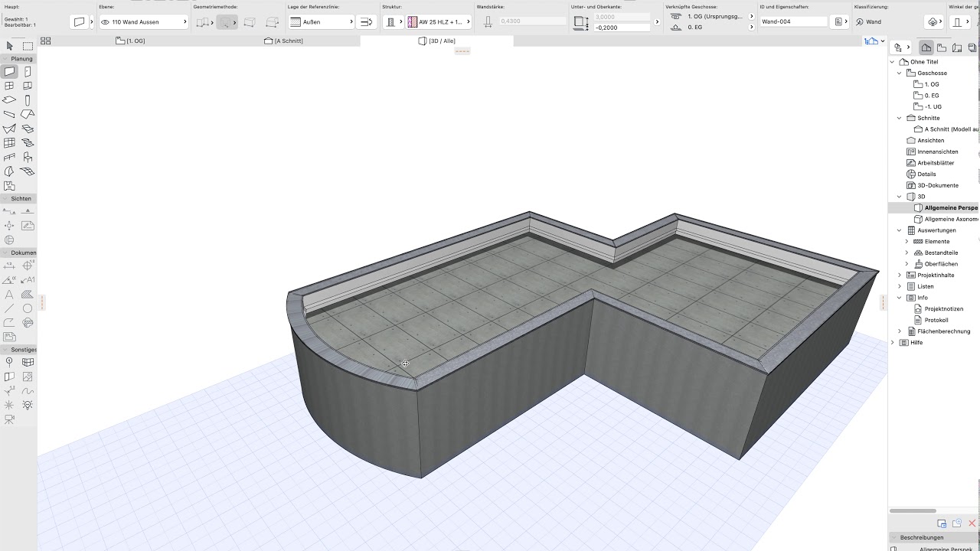Activate the Object (chair) tool
This screenshot has height=551, width=980.
28,157
